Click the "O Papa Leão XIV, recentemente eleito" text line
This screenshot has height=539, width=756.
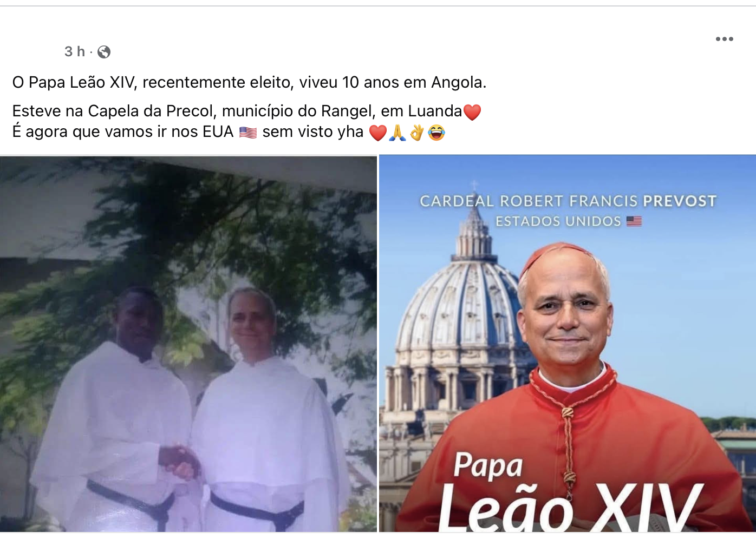[x=250, y=82]
